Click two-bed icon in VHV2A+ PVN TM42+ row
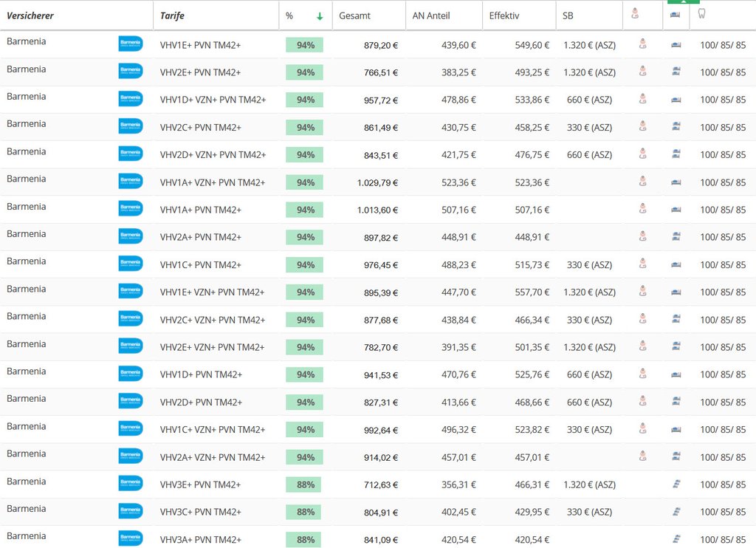 pos(676,237)
